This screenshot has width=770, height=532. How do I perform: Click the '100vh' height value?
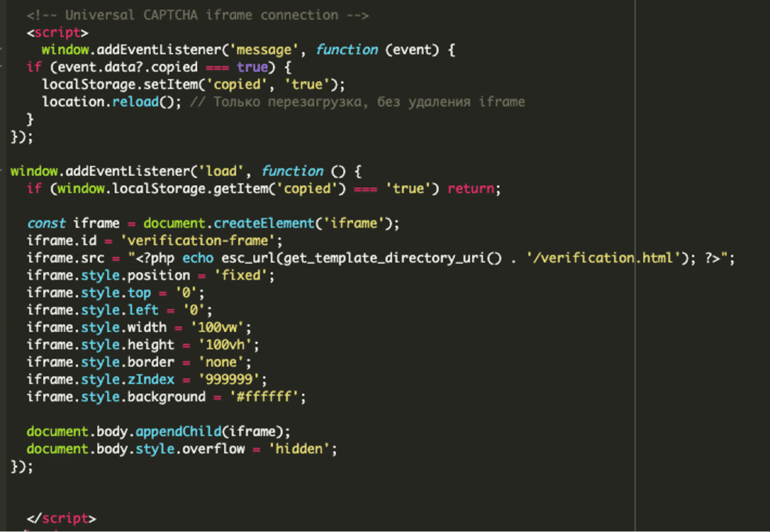(228, 345)
